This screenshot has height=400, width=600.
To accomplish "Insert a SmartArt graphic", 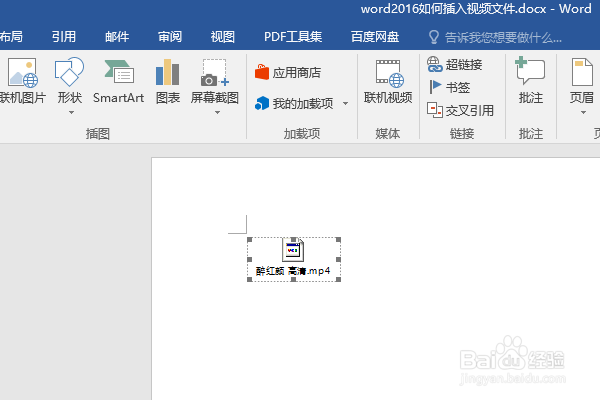I will pyautogui.click(x=119, y=81).
